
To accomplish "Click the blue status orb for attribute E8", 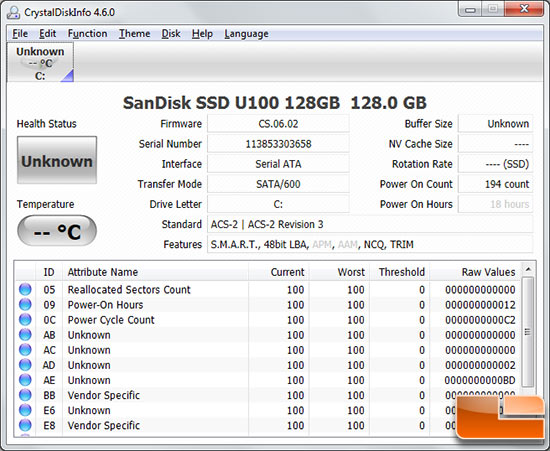I will coord(25,425).
